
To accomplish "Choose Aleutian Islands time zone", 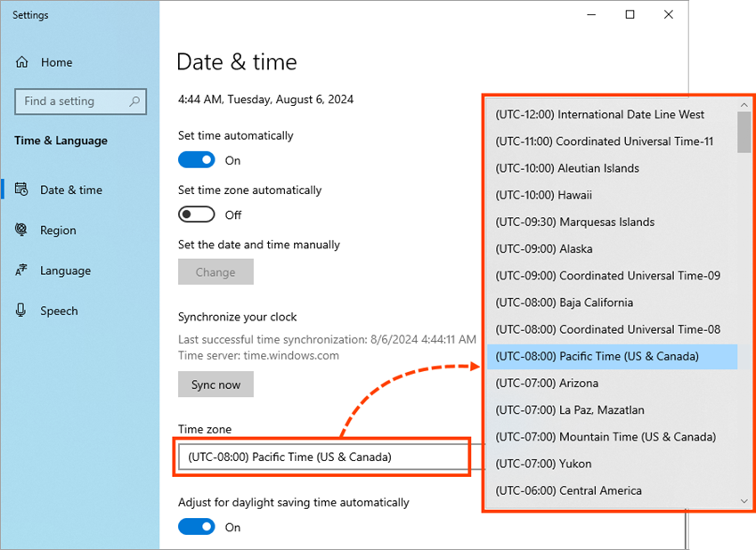I will [612, 168].
